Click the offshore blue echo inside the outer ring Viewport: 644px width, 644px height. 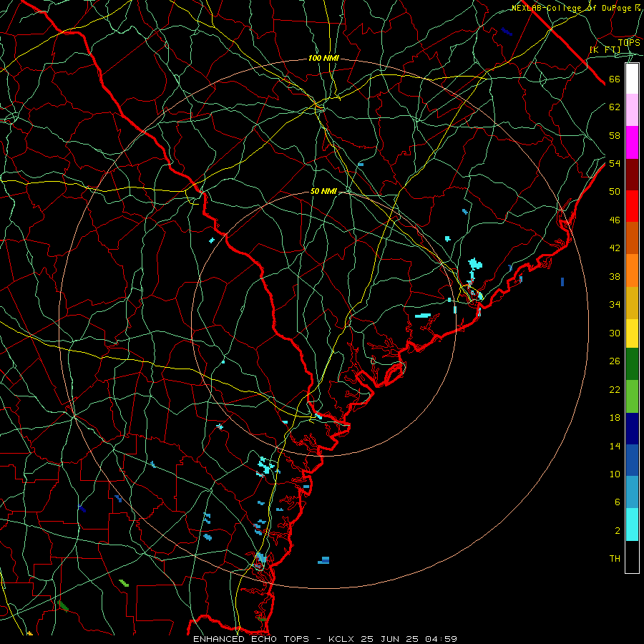click(323, 560)
